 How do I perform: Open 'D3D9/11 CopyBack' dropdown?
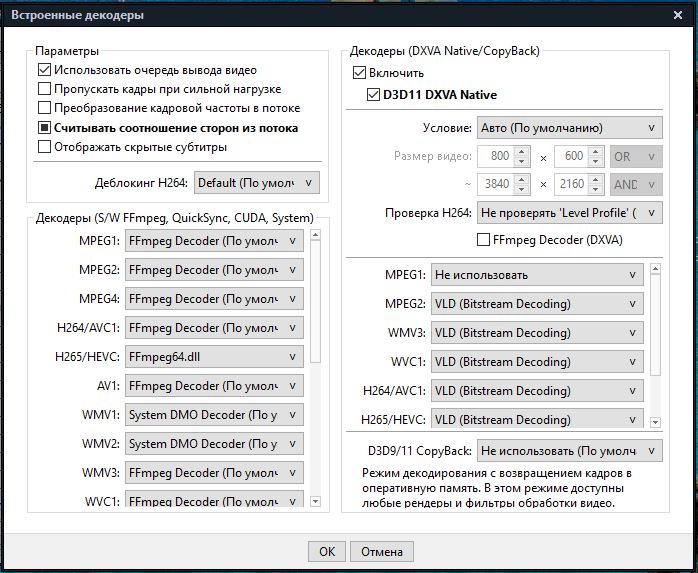[569, 451]
